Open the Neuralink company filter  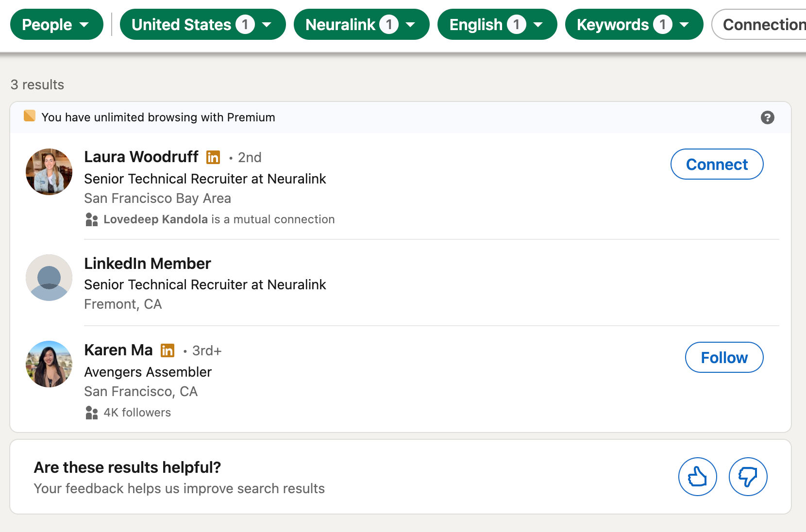(x=361, y=24)
